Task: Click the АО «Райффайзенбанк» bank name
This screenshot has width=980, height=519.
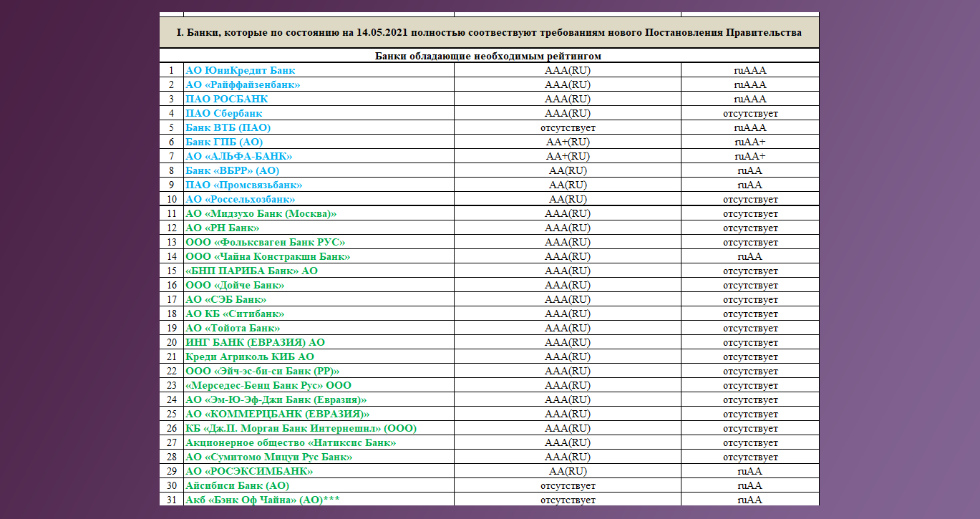Action: coord(243,84)
